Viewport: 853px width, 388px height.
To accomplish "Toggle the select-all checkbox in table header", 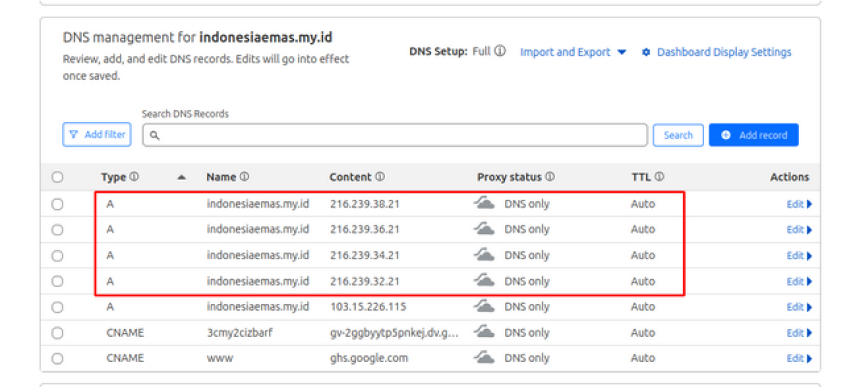I will click(x=57, y=177).
